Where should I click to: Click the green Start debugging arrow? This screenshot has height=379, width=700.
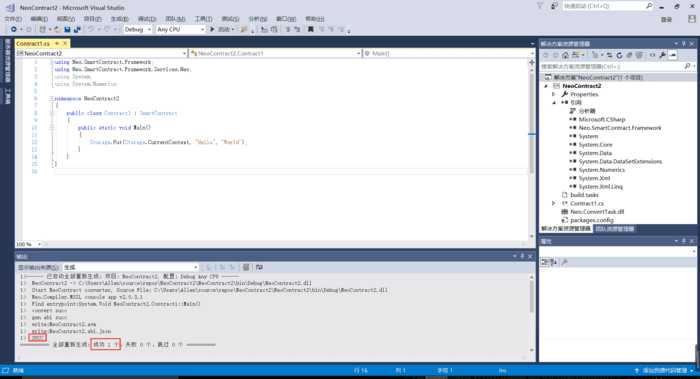pos(212,29)
